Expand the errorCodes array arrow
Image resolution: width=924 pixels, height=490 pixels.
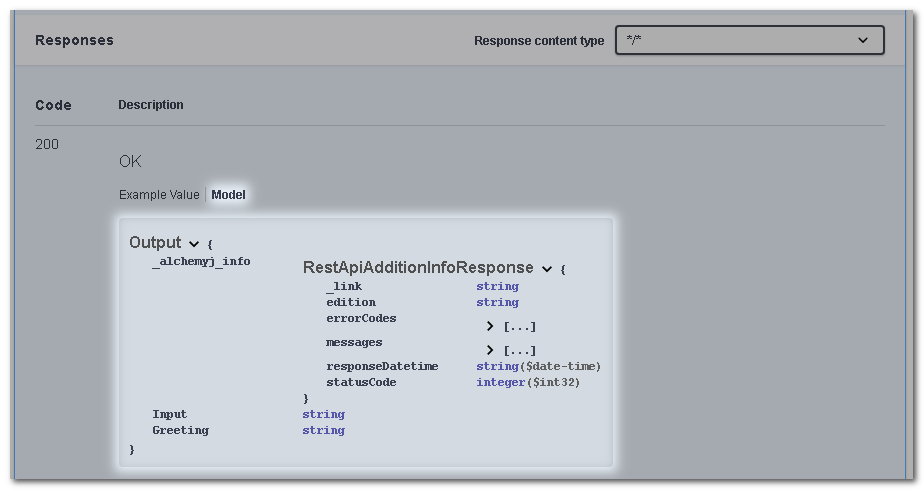490,326
